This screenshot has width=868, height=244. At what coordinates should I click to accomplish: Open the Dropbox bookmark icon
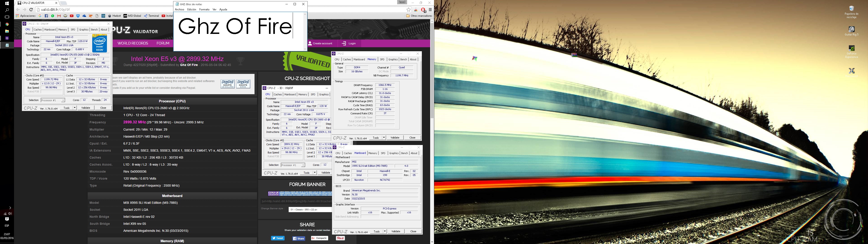click(78, 16)
